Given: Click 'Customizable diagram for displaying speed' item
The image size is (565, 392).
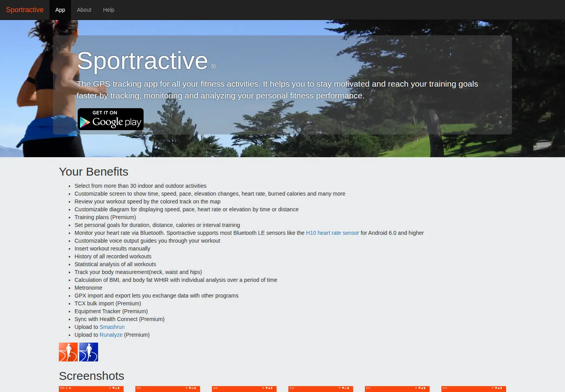Looking at the screenshot, I should (186, 209).
